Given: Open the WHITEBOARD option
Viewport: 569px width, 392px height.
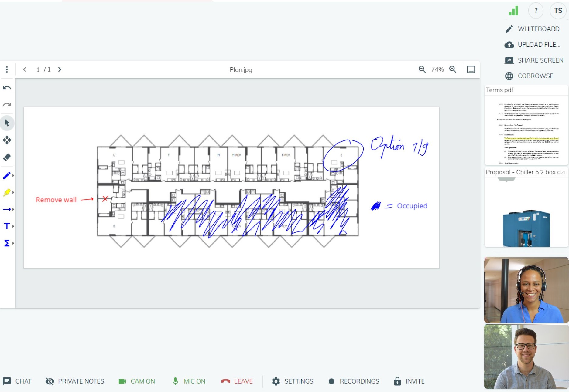Looking at the screenshot, I should 533,29.
